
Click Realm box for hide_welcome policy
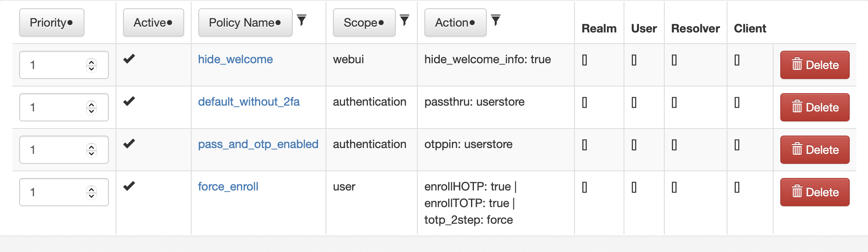pos(584,60)
